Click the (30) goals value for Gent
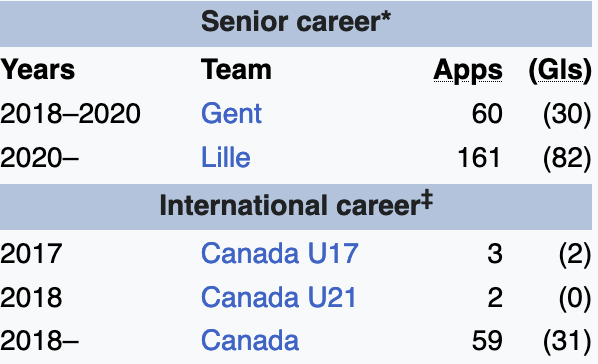The width and height of the screenshot is (598, 364). 567,114
